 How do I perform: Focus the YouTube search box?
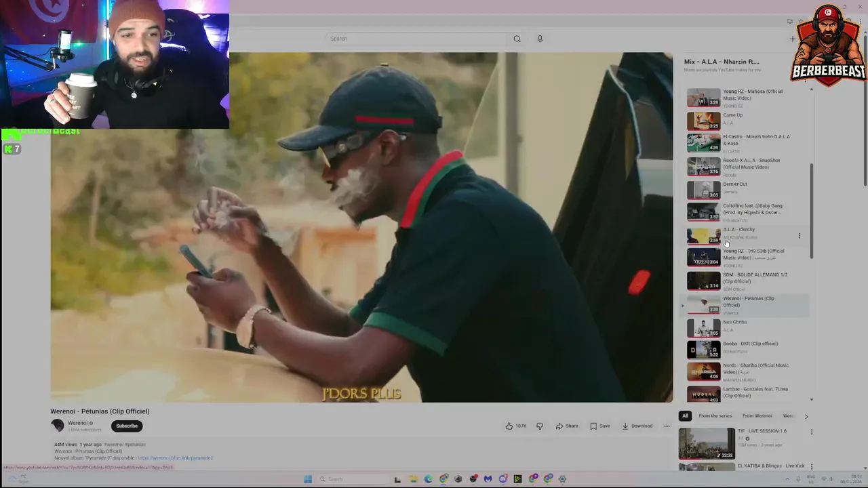[416, 39]
